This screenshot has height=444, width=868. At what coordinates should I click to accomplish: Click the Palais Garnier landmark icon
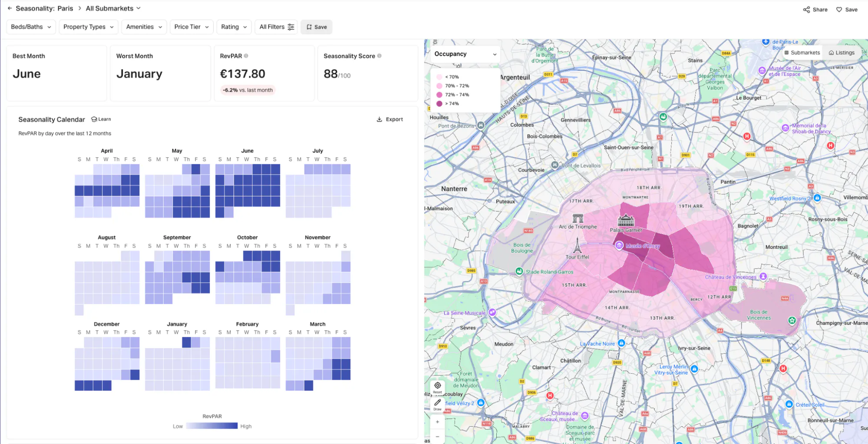(626, 221)
